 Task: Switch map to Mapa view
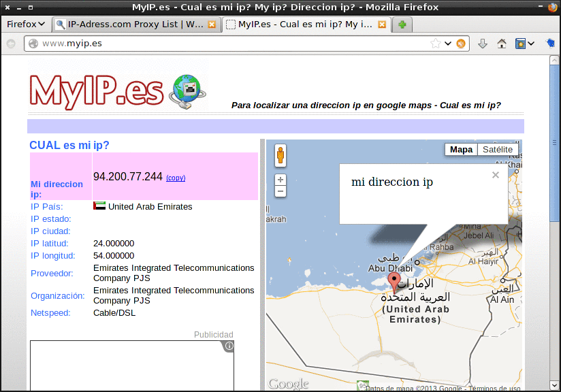(461, 150)
